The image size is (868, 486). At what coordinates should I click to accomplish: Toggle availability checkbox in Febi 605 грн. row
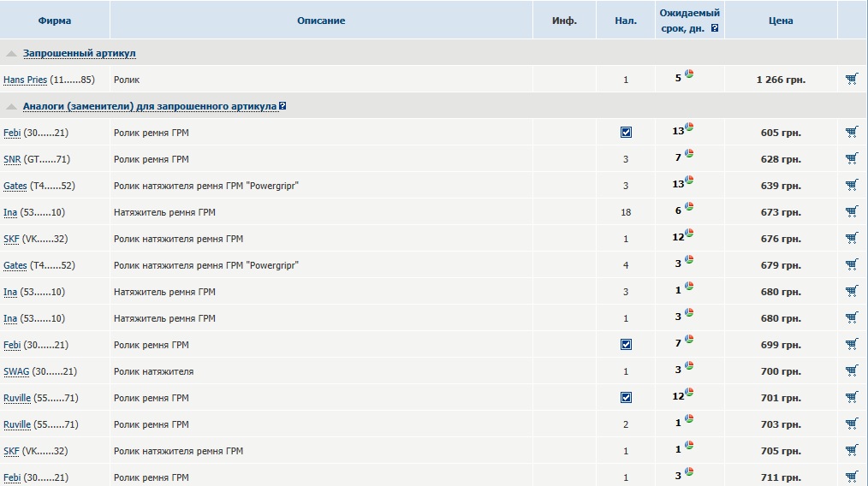(626, 133)
